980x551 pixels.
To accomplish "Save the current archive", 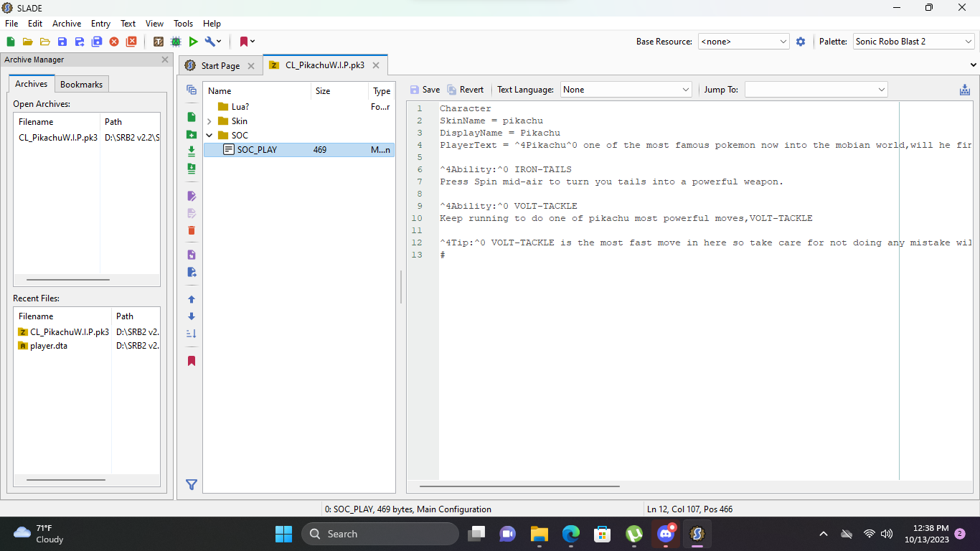I will click(62, 42).
